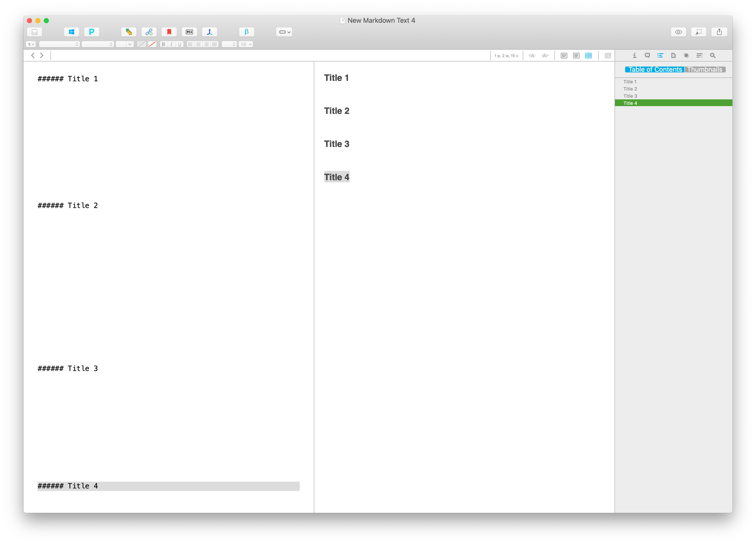Screen dimensions: 756x544
Task: Click the beta symbol toolbar icon
Action: (x=246, y=32)
